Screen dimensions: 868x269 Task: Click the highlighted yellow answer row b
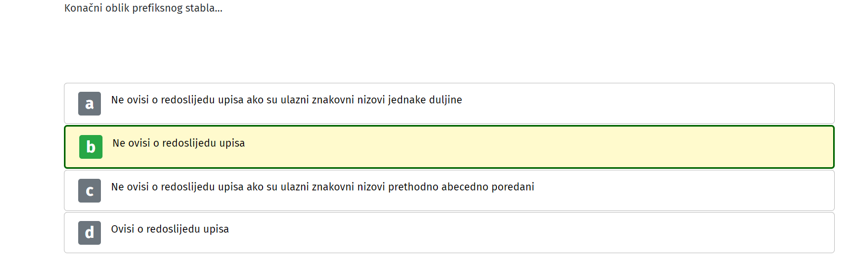pyautogui.click(x=449, y=147)
